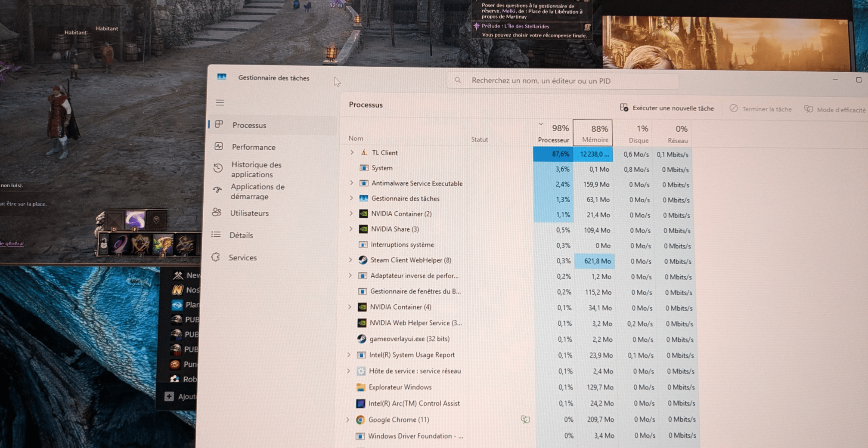Open the Task Manager hamburger navigation menu
Image resolution: width=868 pixels, height=448 pixels.
(x=220, y=102)
